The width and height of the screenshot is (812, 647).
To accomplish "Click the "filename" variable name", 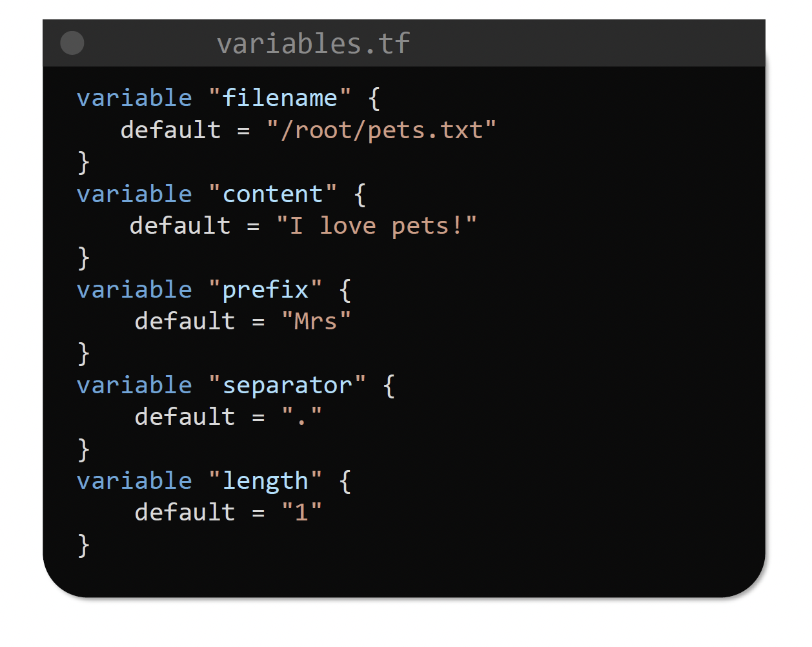I will point(279,98).
